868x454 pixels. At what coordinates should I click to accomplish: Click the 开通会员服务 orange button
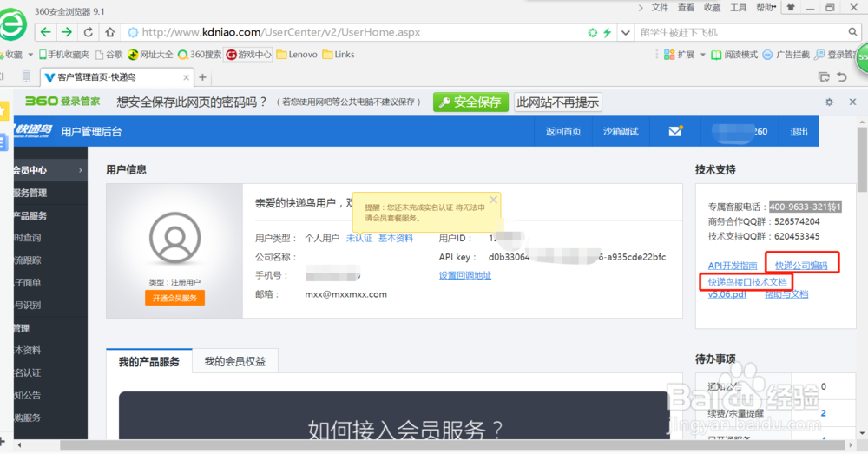pos(175,298)
